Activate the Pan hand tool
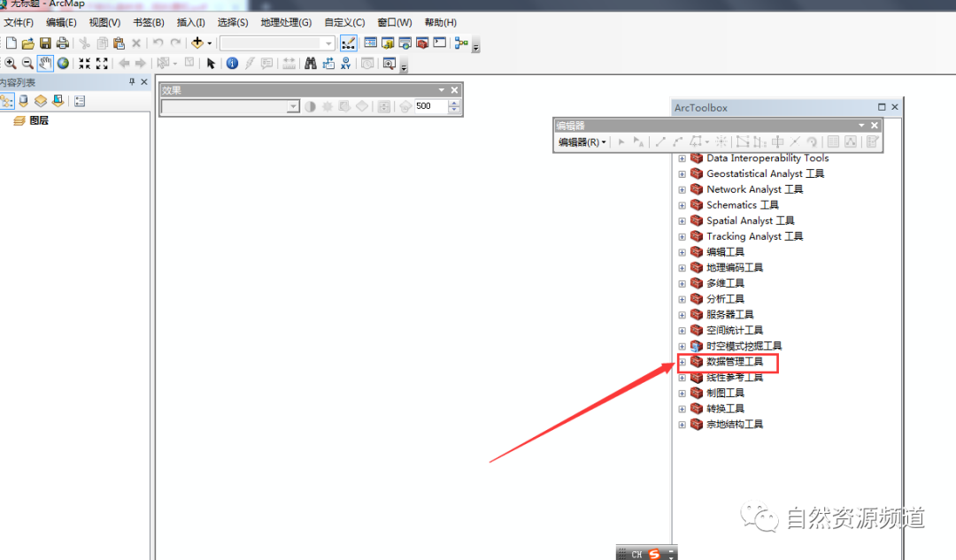Viewport: 956px width, 560px height. tap(45, 64)
